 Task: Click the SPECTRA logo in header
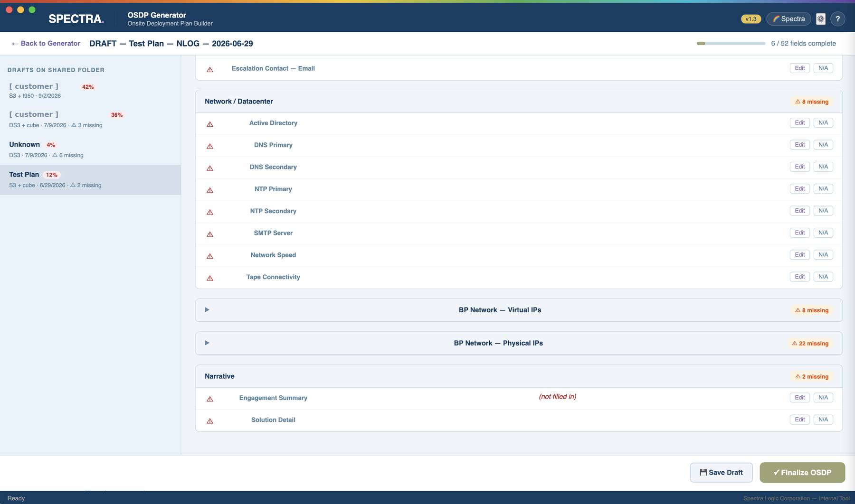click(76, 19)
